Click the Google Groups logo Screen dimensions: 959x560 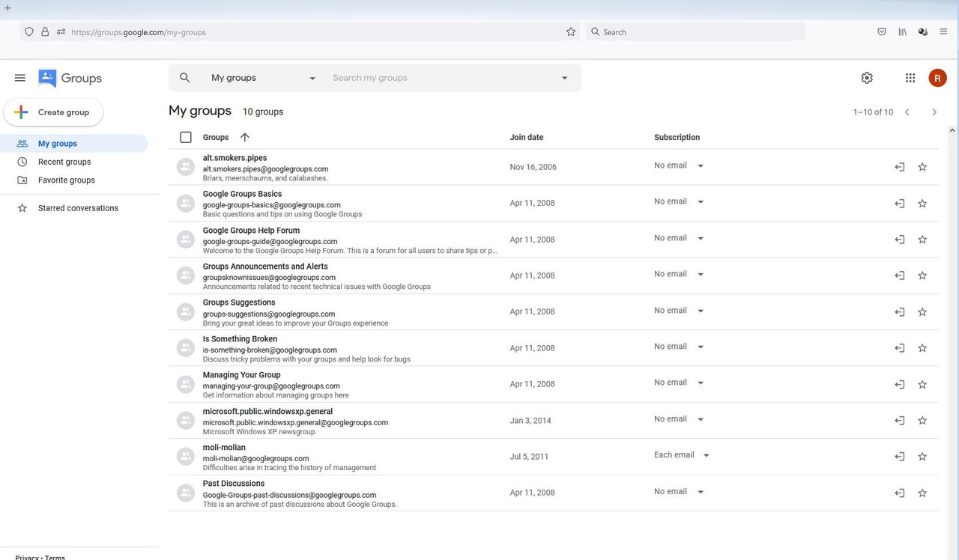click(x=70, y=78)
